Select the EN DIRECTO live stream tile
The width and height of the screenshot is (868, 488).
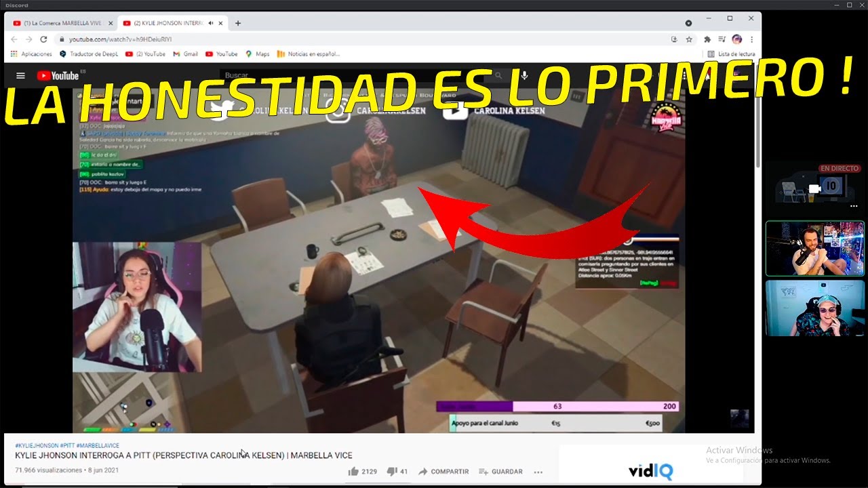tap(815, 187)
